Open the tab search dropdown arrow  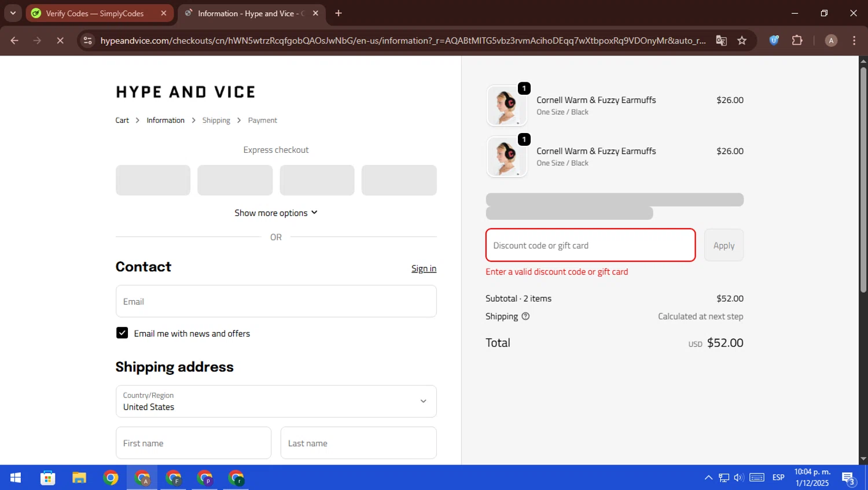click(x=13, y=13)
